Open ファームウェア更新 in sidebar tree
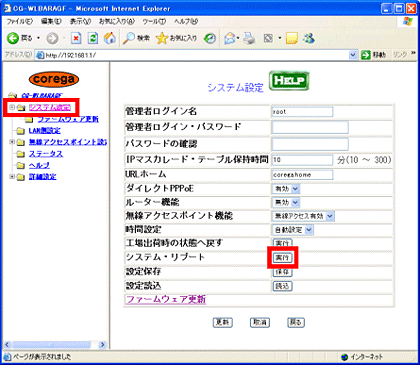The width and height of the screenshot is (420, 365). pos(68,119)
